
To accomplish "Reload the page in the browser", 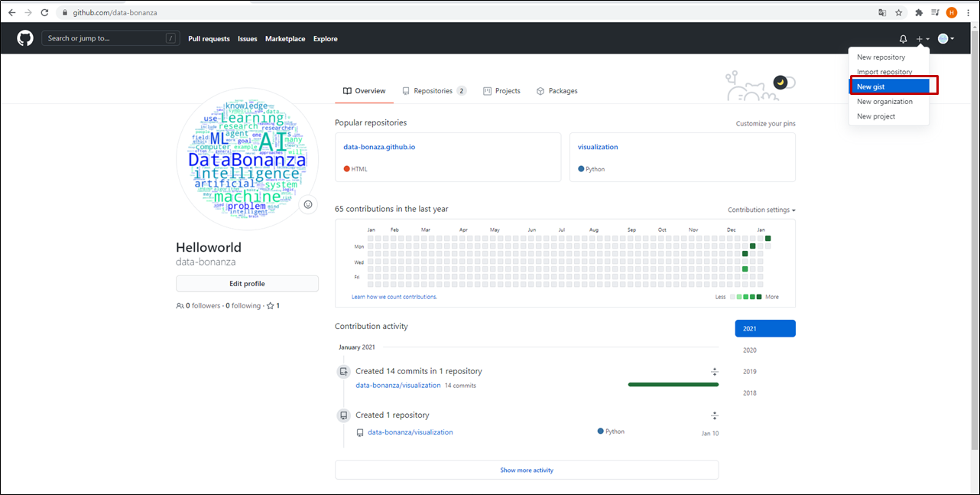I will 45,12.
